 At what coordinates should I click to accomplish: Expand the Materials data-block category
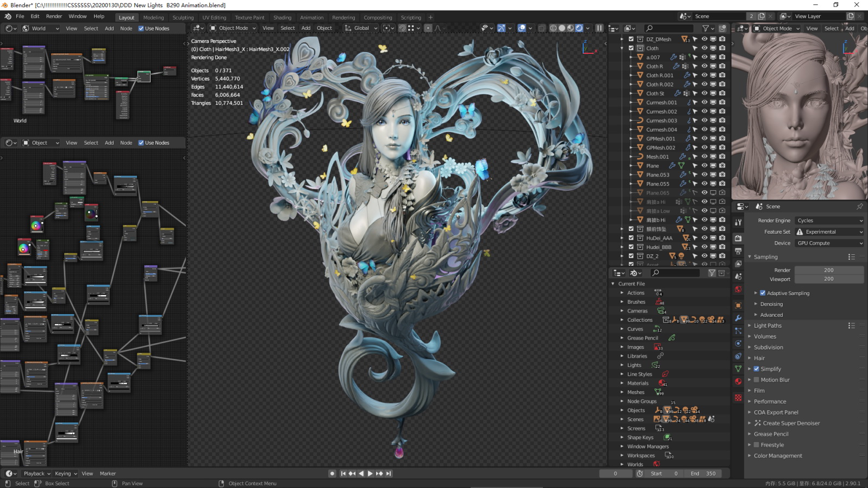click(622, 383)
